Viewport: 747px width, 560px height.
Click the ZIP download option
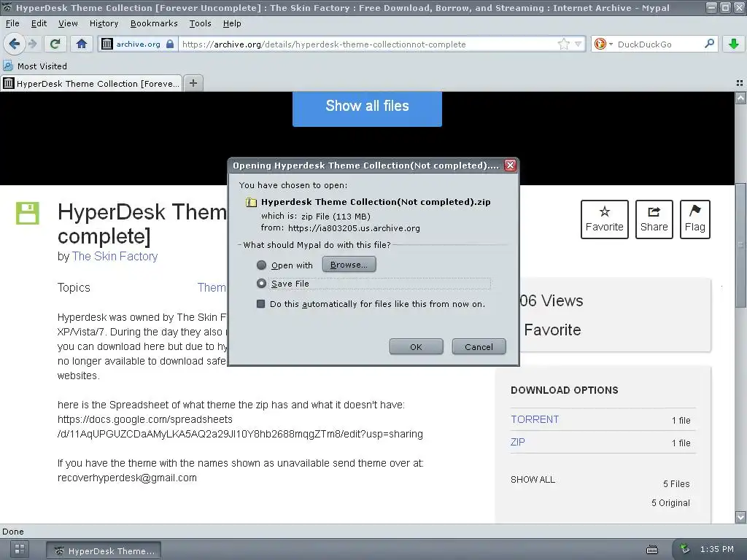coord(518,442)
